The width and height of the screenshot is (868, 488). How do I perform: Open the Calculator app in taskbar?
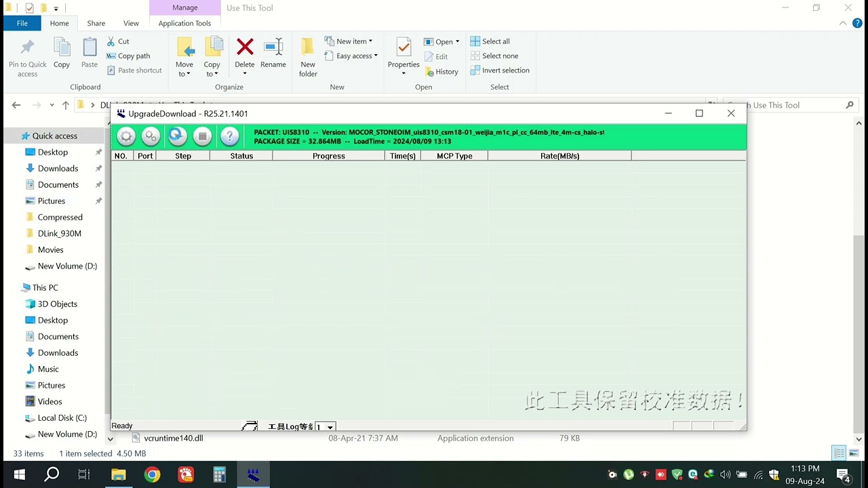(220, 475)
